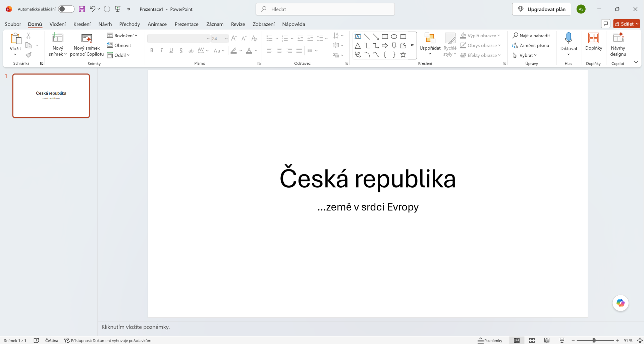Switch to Reading view
Image resolution: width=644 pixels, height=344 pixels.
[547, 340]
